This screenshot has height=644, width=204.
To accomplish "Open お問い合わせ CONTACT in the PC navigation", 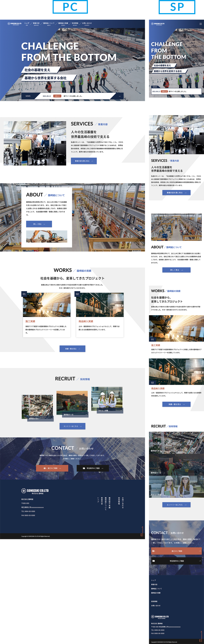I will pyautogui.click(x=87, y=24).
